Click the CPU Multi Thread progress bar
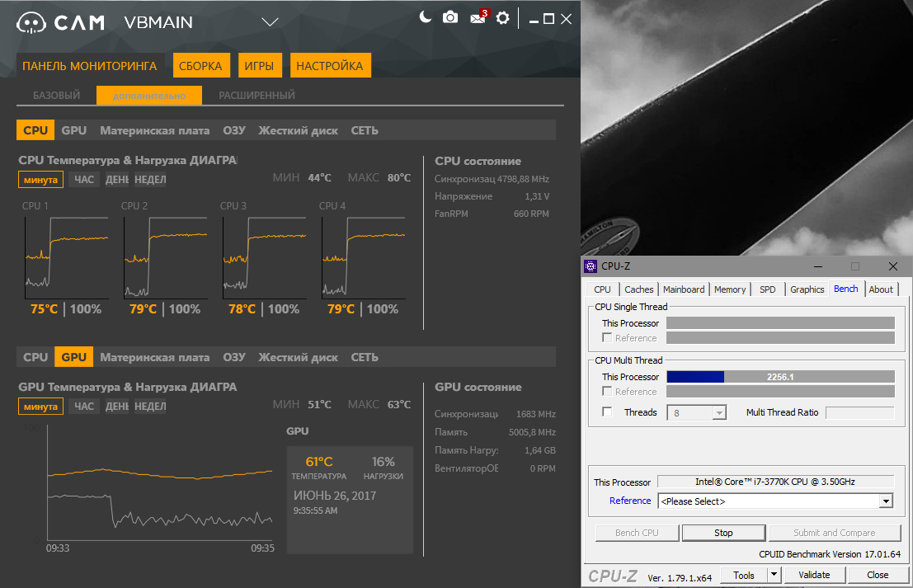 click(x=779, y=377)
